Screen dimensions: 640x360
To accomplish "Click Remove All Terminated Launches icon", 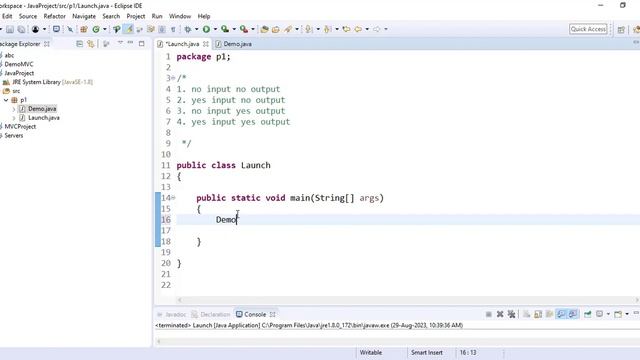I will (511, 314).
